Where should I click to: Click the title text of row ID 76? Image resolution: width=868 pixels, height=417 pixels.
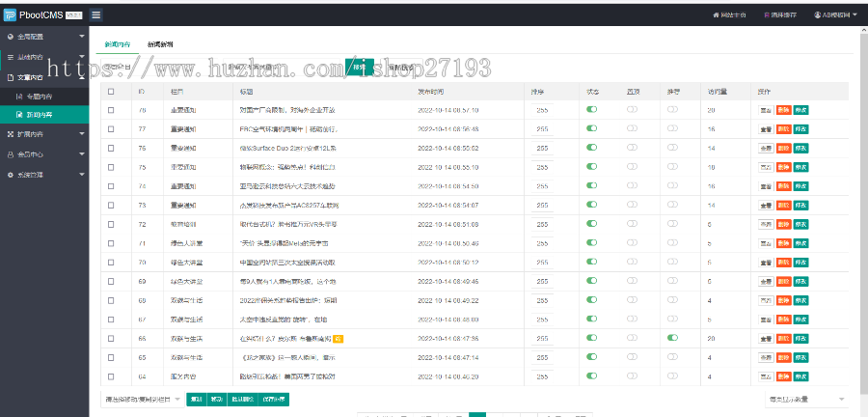(288, 148)
